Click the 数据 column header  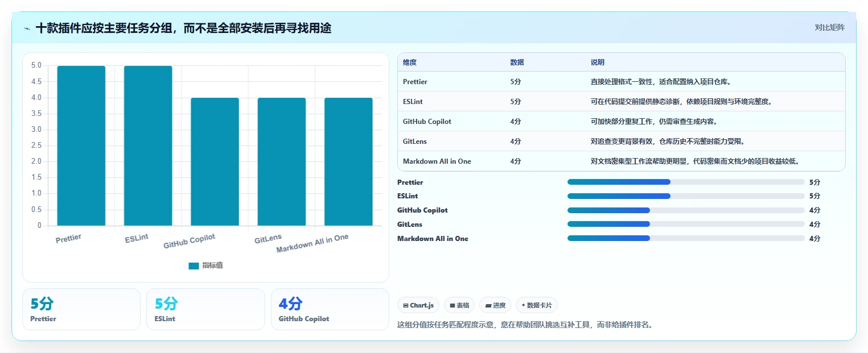pos(517,63)
